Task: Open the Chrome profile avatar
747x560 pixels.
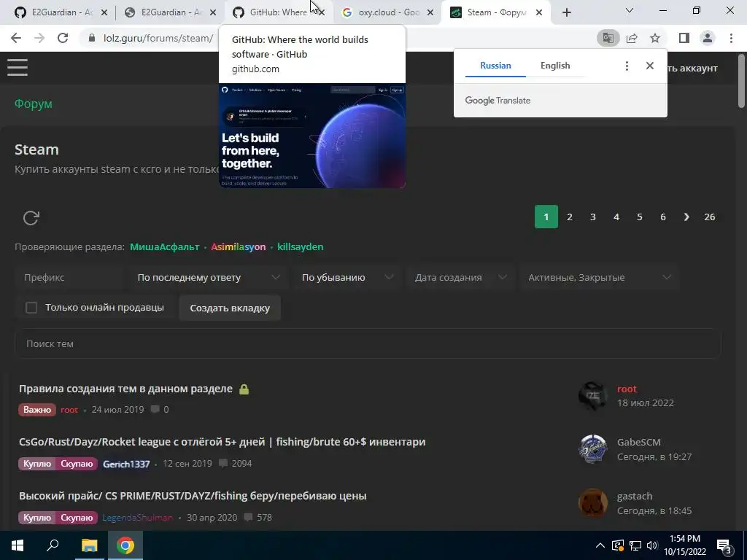Action: coord(708,38)
